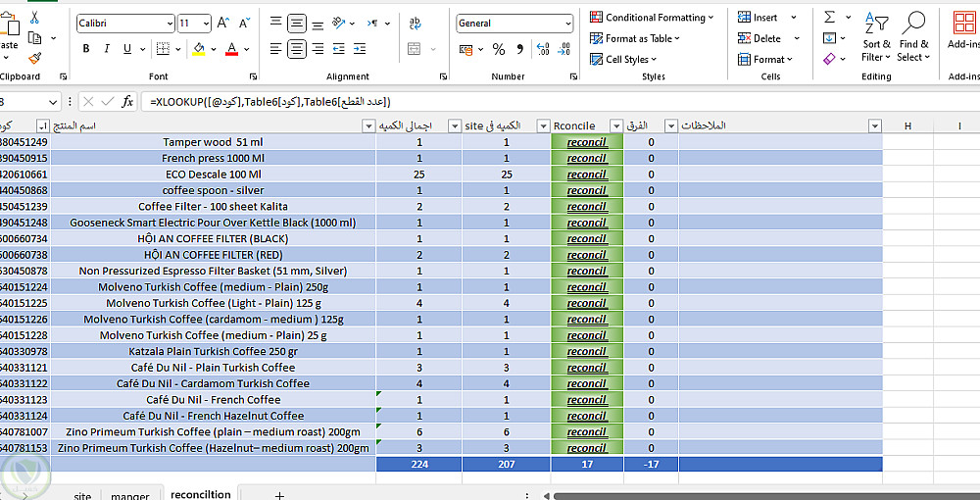Apply Percent Style format
The width and height of the screenshot is (980, 500).
click(499, 49)
